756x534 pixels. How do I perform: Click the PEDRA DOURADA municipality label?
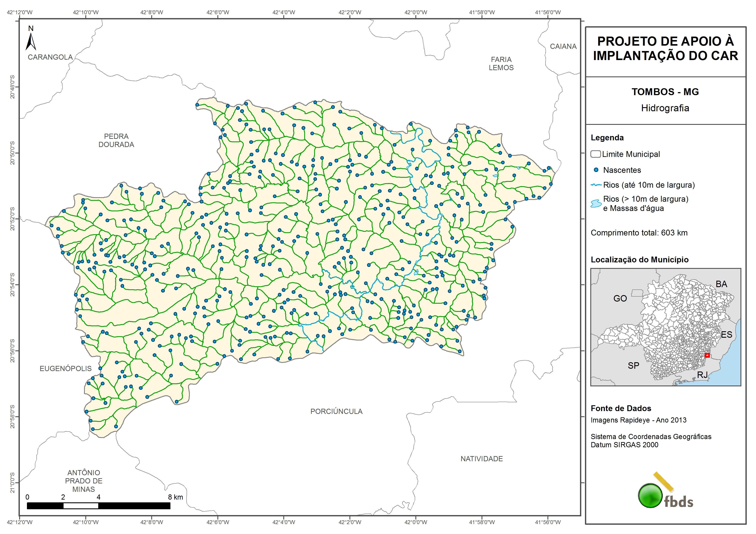click(116, 141)
